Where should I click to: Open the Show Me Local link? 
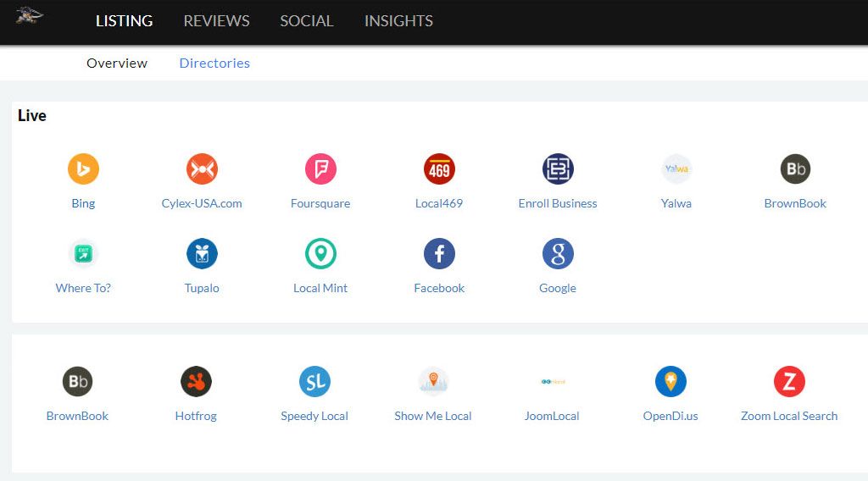coord(433,416)
